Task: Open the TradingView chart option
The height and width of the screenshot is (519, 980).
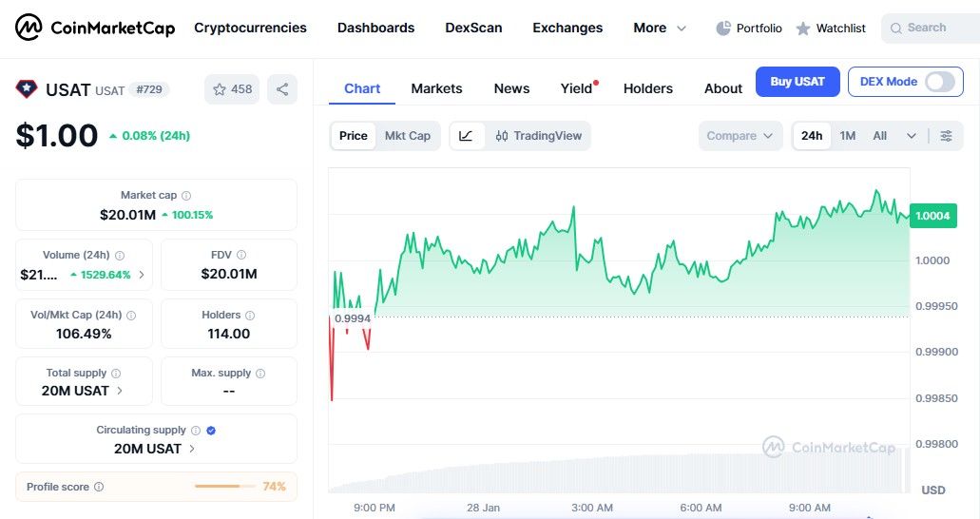Action: tap(539, 136)
